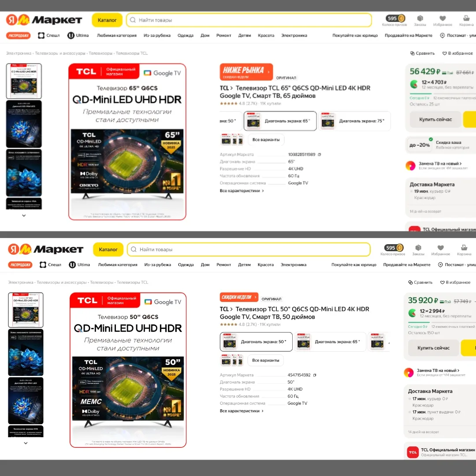
Task: Open TCL brand chevron link in 65-inch title
Action: [226, 88]
